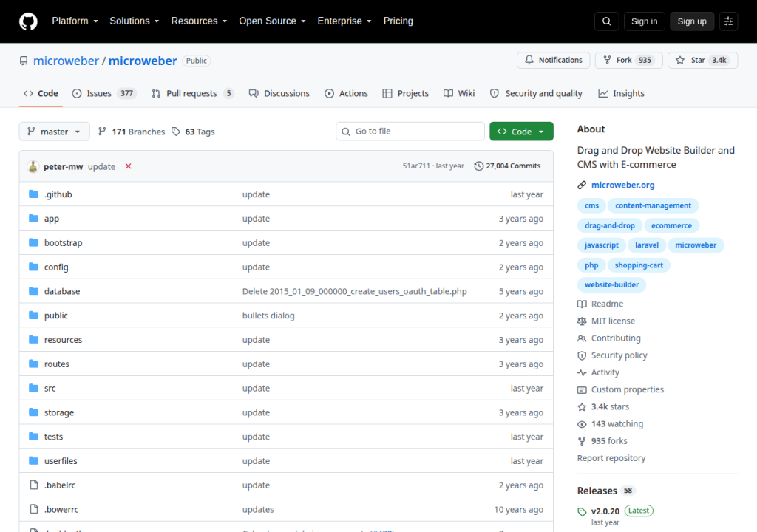Viewport: 757px width, 532px height.
Task: Click the Sign up button
Action: click(x=692, y=21)
